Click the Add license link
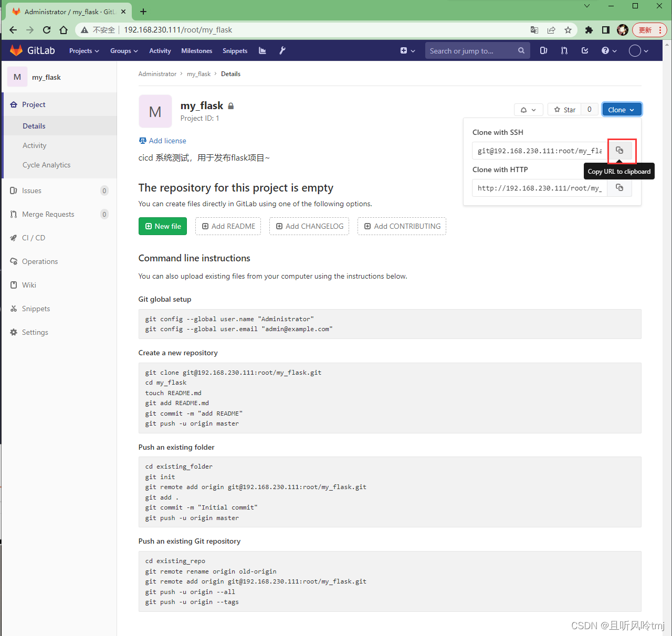The width and height of the screenshot is (672, 636). [162, 141]
